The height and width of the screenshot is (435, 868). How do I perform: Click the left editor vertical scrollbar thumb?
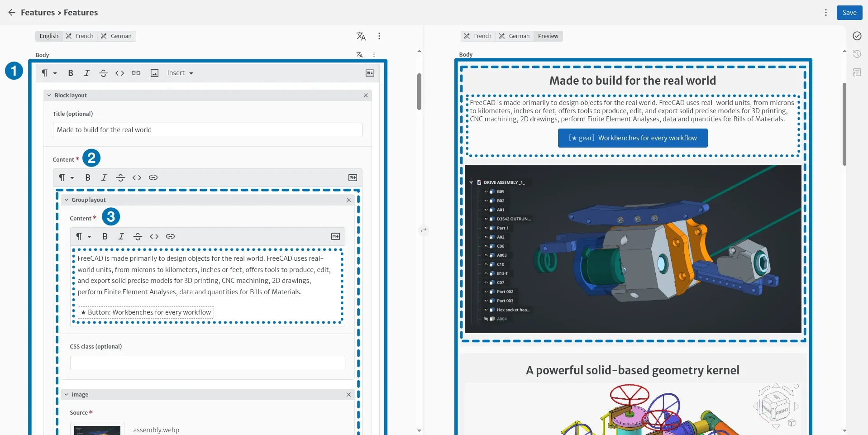[419, 91]
